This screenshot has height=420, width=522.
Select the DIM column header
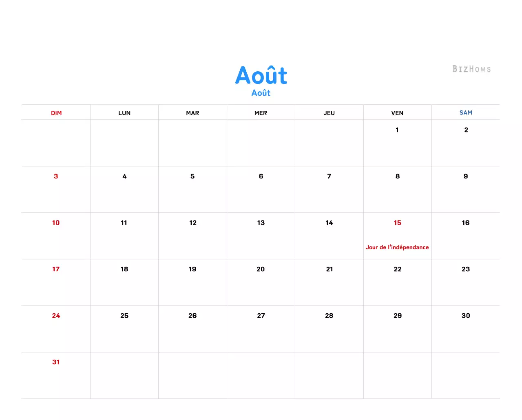pyautogui.click(x=56, y=112)
